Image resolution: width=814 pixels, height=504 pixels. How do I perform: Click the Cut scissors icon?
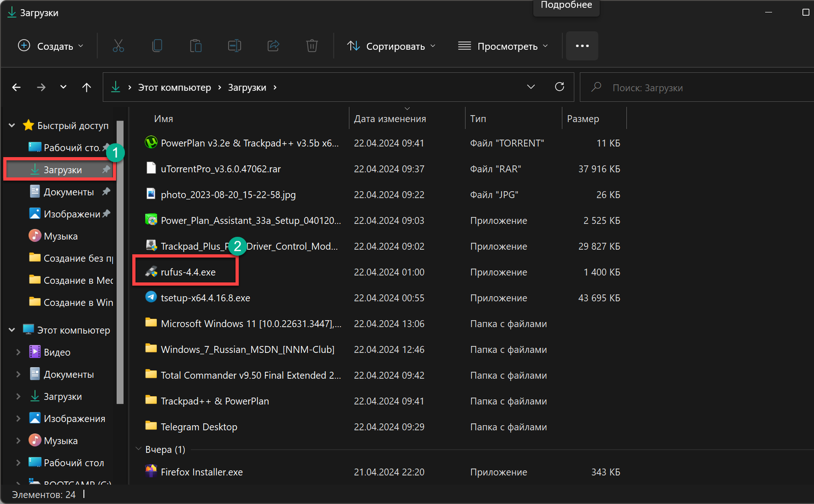point(118,46)
